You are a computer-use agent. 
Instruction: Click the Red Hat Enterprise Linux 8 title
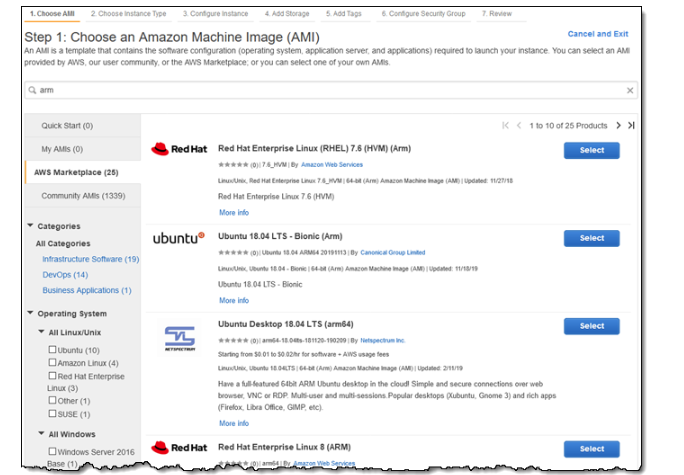(284, 447)
